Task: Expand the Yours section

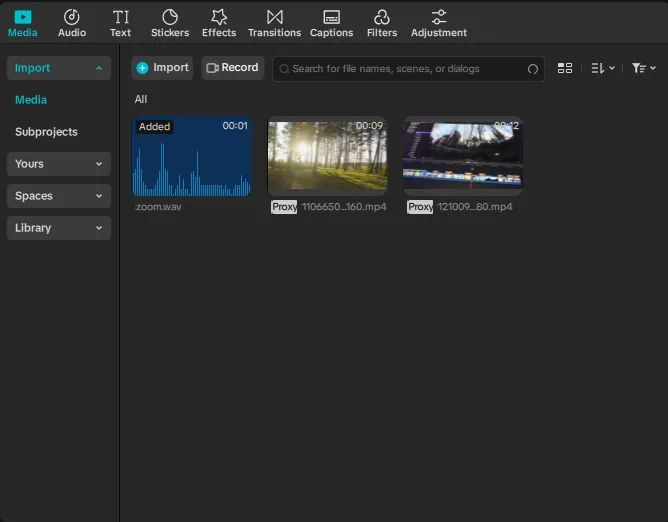Action: (58, 164)
